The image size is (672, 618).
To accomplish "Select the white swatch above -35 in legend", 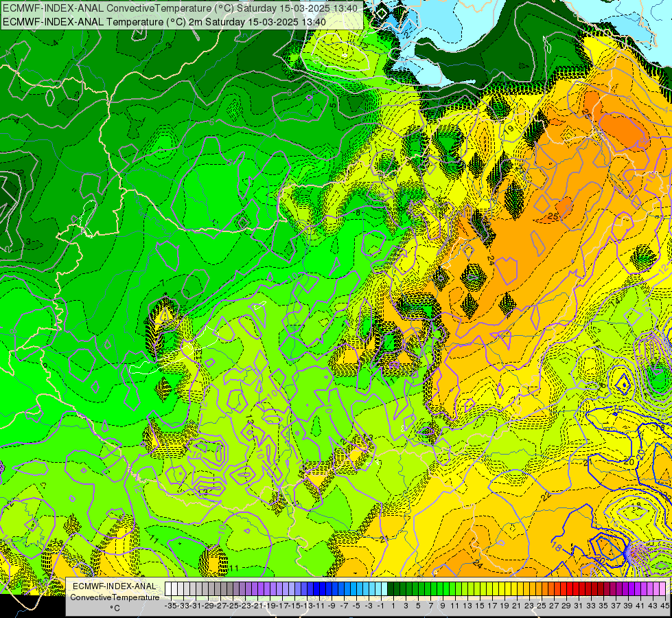I will pos(168,588).
